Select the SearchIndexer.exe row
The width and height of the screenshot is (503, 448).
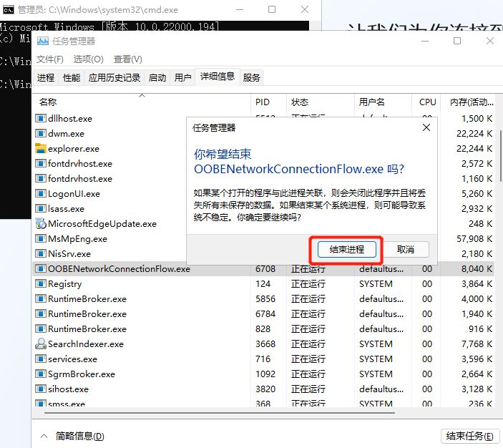[x=264, y=344]
